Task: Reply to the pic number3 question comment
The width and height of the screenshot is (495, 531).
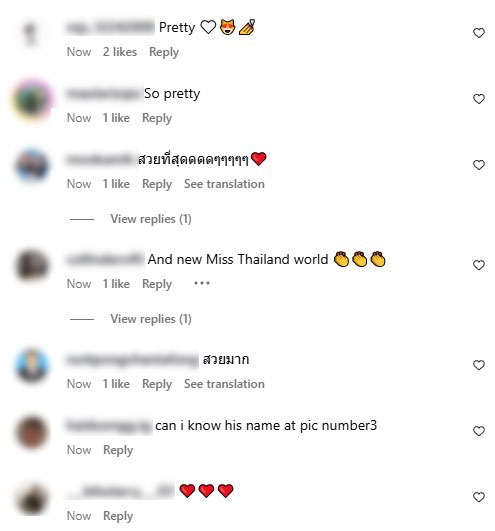Action: (x=118, y=450)
